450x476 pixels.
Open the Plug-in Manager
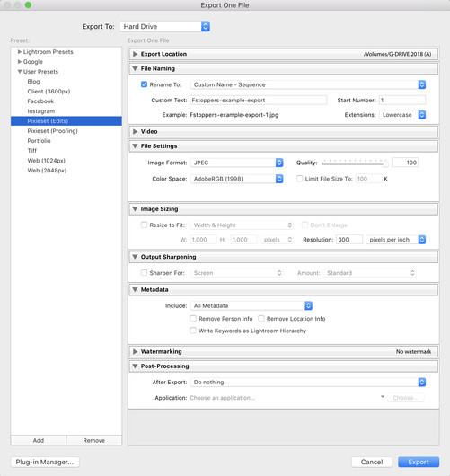[45, 462]
